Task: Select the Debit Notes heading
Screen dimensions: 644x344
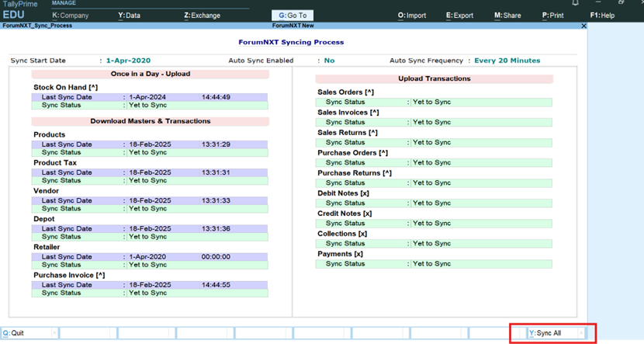Action: (343, 193)
